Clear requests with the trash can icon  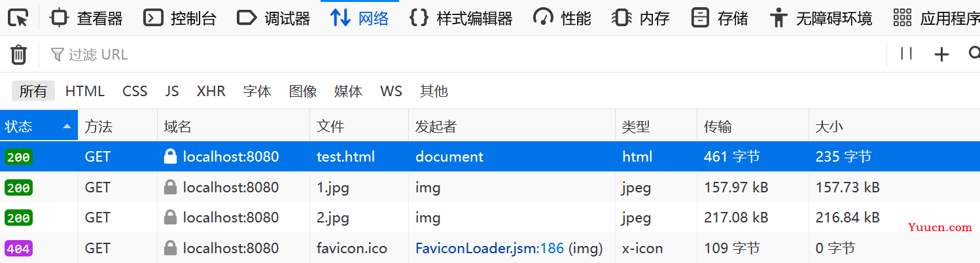(19, 54)
